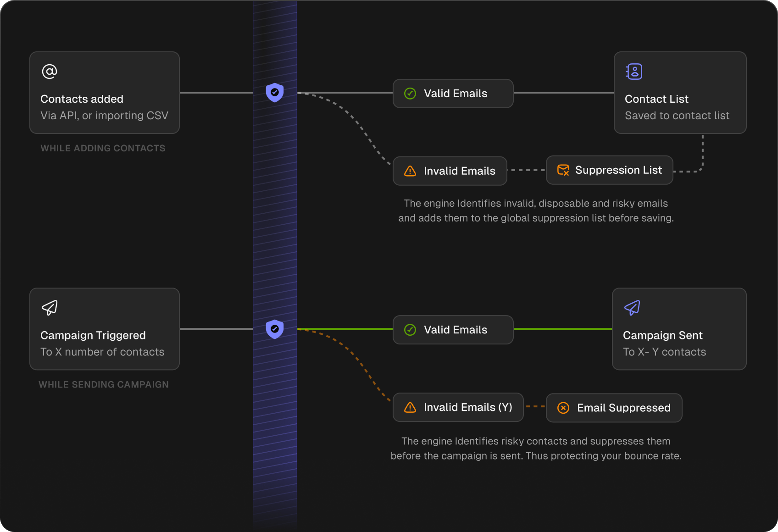Click the warning triangle on Invalid Emails node
778x532 pixels.
coord(410,171)
